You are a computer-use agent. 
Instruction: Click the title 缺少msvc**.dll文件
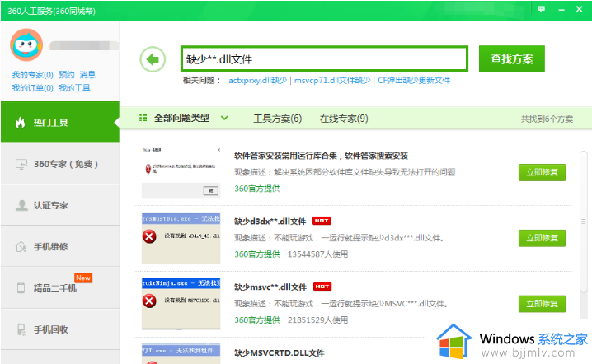pos(270,287)
